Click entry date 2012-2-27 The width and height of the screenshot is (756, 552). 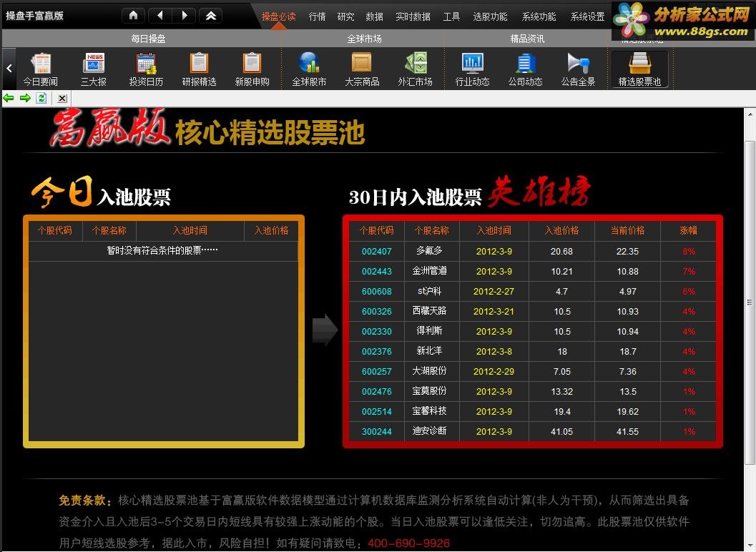[x=494, y=291]
